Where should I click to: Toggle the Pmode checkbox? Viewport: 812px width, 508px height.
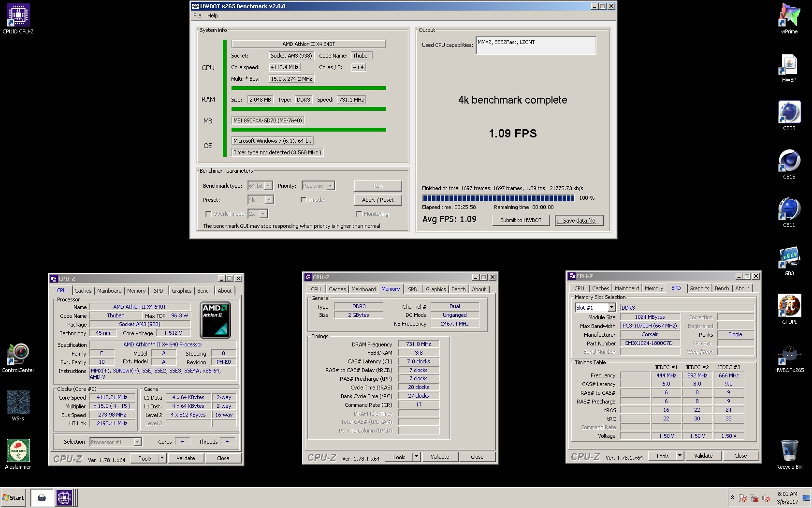tap(304, 200)
